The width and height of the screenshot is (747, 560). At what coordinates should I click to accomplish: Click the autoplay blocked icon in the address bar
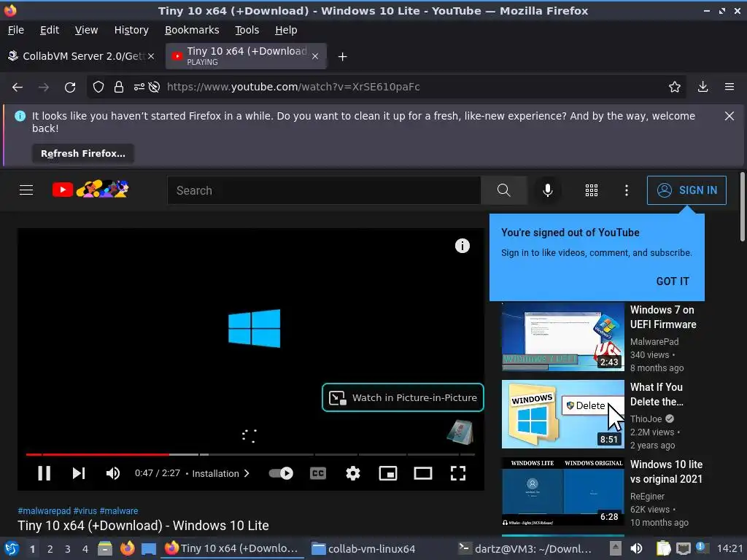pyautogui.click(x=154, y=87)
